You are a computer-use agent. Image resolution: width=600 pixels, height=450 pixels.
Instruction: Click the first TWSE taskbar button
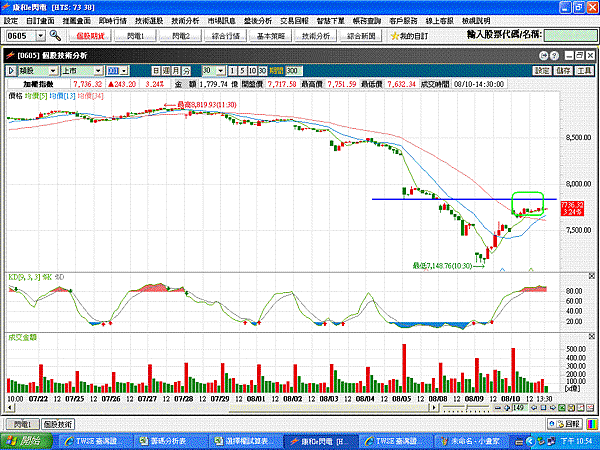tap(95, 441)
